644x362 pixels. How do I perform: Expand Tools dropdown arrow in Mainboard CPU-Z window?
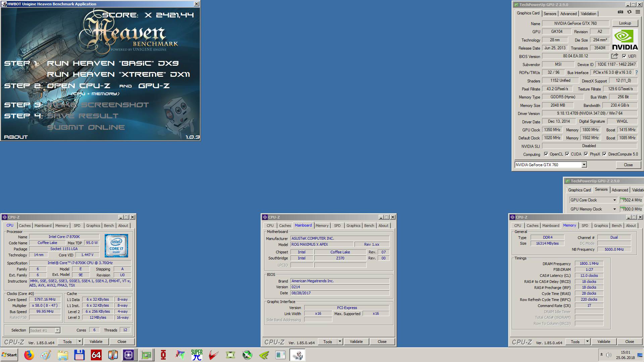340,342
